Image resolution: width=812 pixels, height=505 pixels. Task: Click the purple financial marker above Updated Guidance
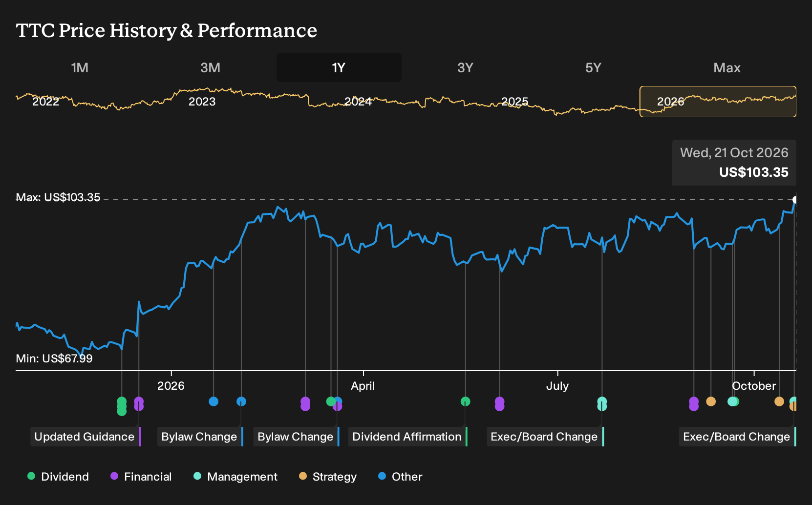point(139,404)
